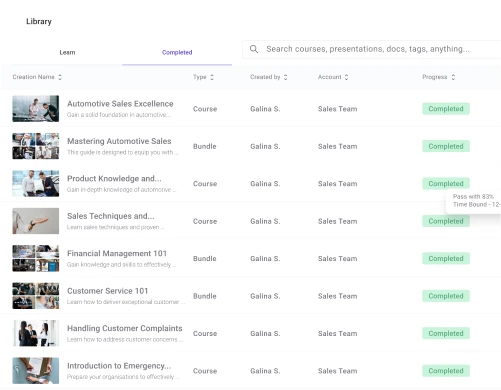
Task: Click 'Gain a solid foundation in automotive' description
Action: coord(118,115)
